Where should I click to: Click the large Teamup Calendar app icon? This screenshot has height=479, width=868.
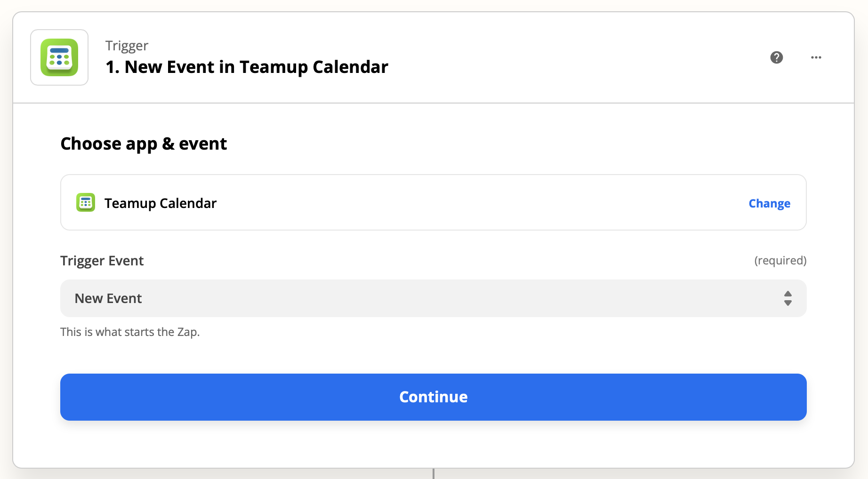59,57
